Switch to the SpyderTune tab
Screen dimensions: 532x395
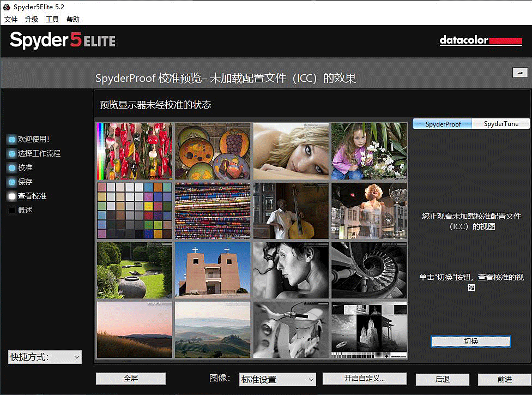501,124
